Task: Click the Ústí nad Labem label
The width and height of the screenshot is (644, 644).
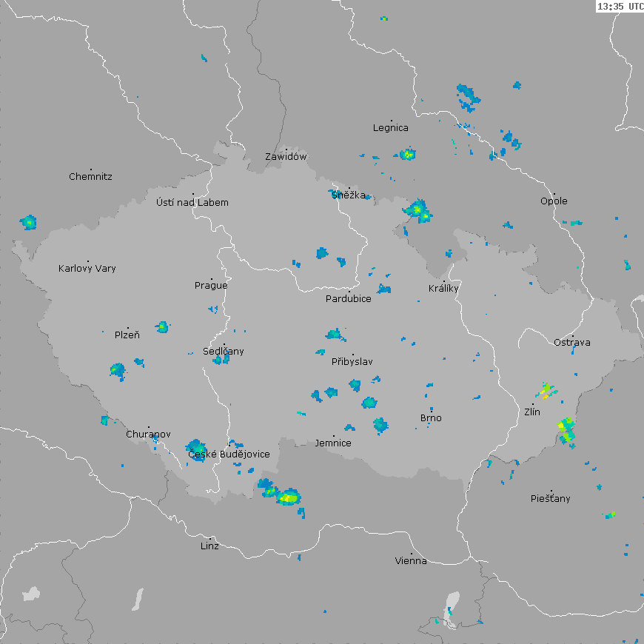Action: [x=192, y=203]
